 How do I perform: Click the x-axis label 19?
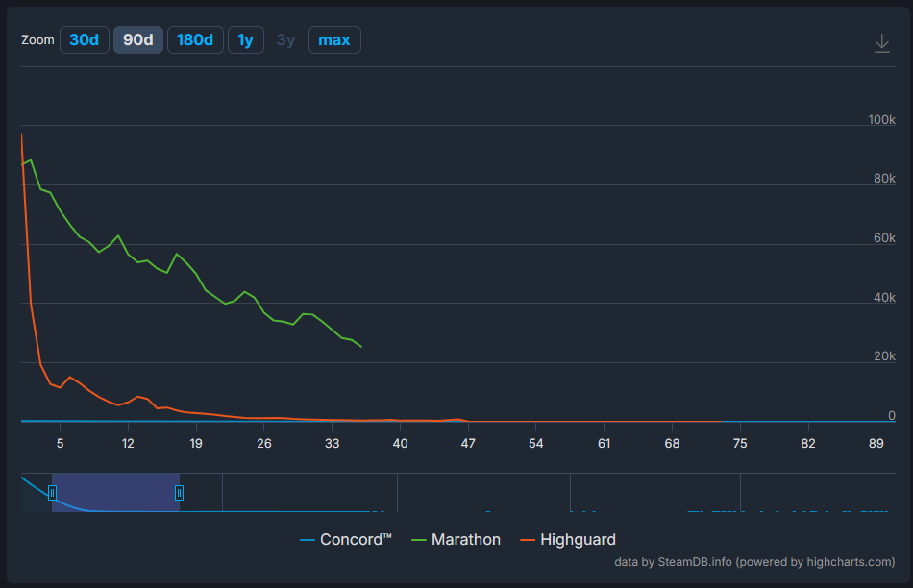[x=196, y=444]
